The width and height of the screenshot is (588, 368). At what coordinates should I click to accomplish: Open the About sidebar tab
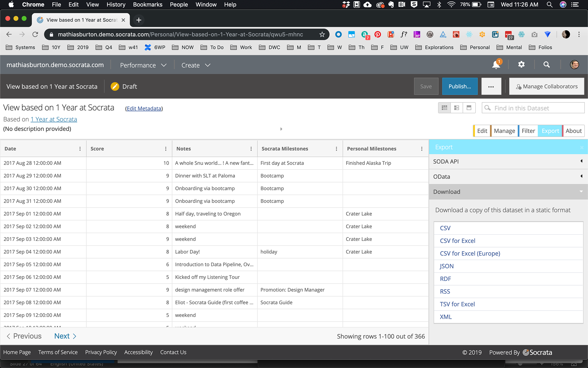point(573,131)
